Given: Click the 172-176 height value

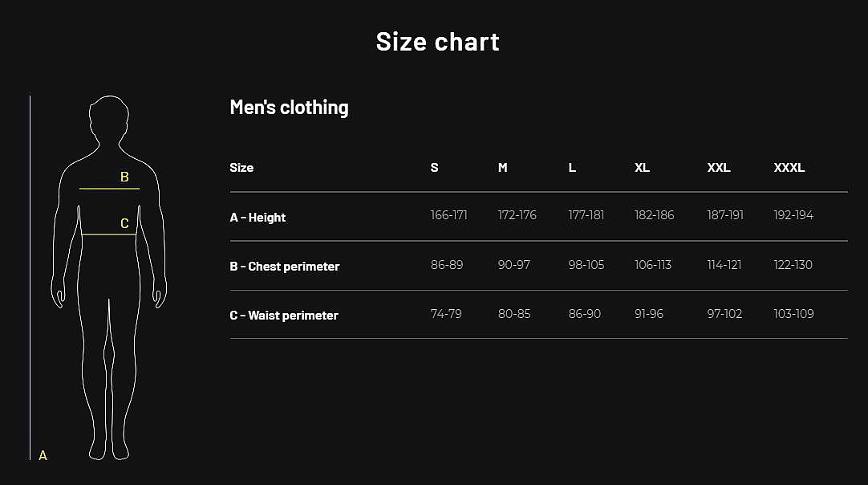Looking at the screenshot, I should click(517, 215).
